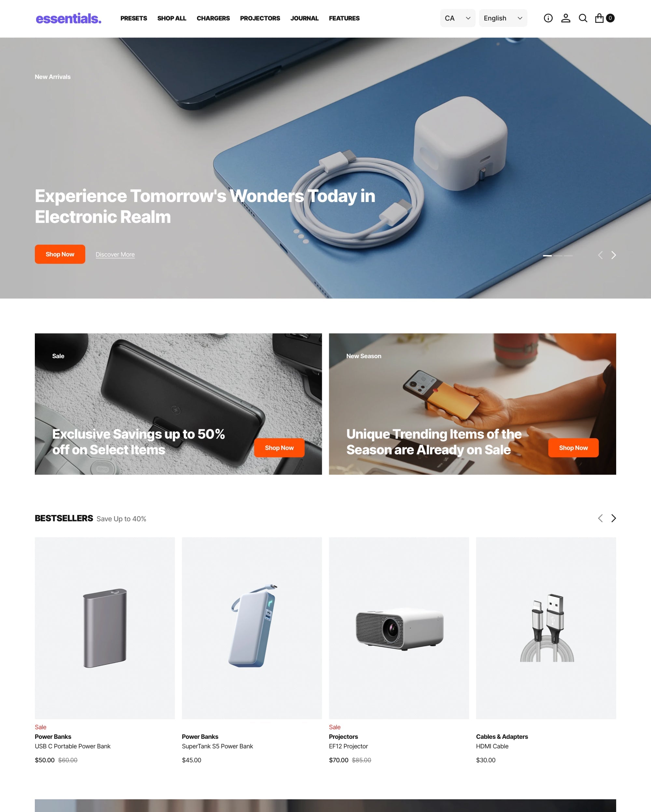Open the search icon

[x=583, y=18]
